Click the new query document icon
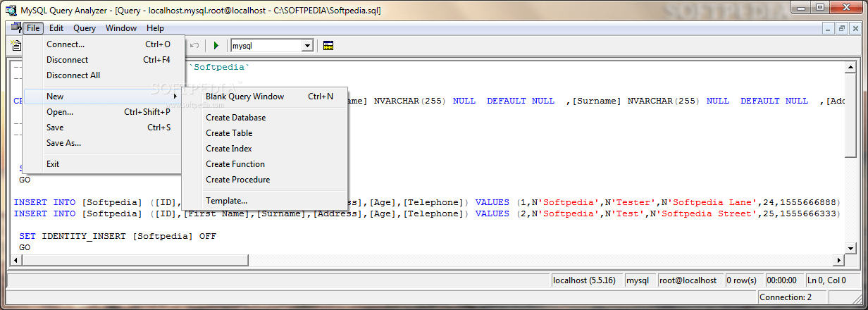This screenshot has height=310, width=868. point(15,46)
